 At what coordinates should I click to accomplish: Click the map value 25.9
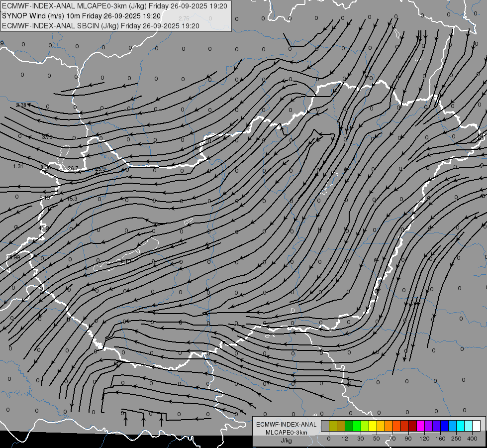point(100,169)
